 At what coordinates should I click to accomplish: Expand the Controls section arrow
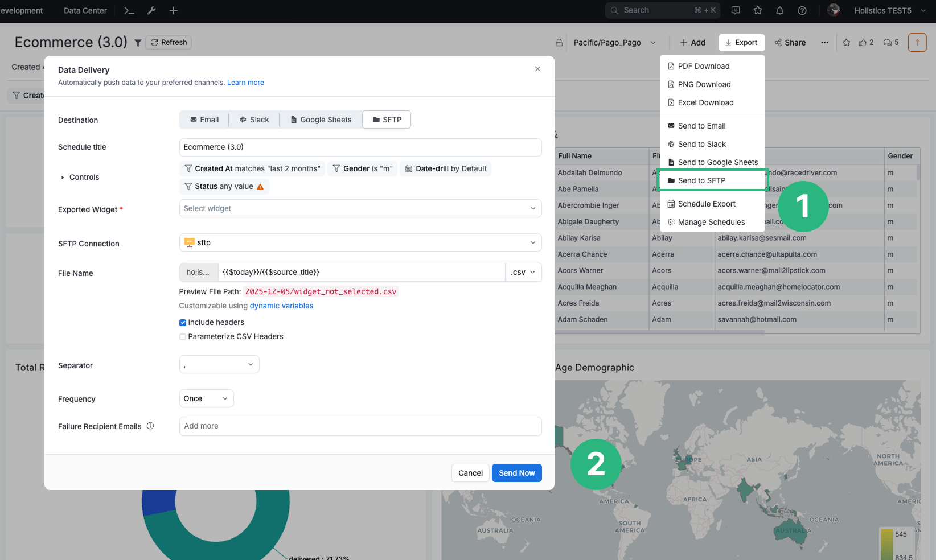pyautogui.click(x=63, y=178)
